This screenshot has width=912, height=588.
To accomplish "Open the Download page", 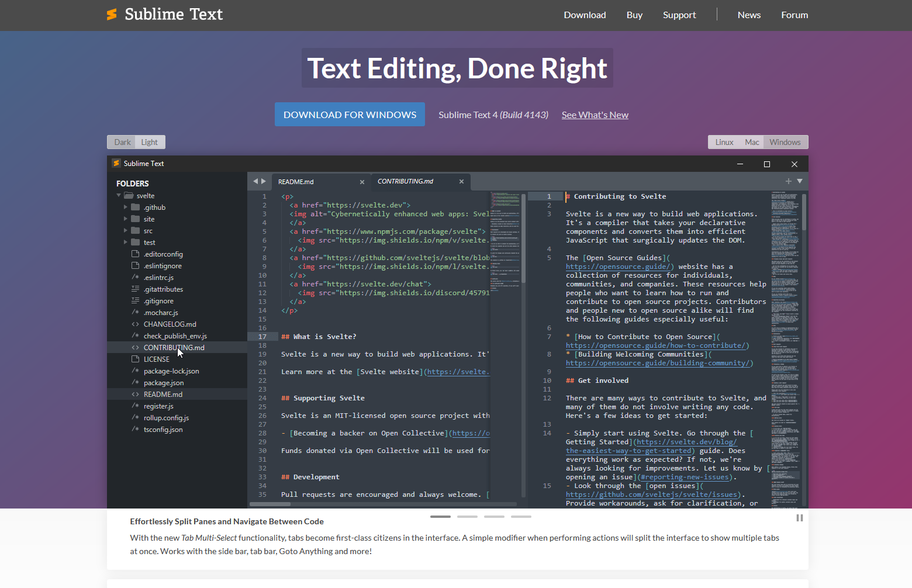I will (585, 15).
